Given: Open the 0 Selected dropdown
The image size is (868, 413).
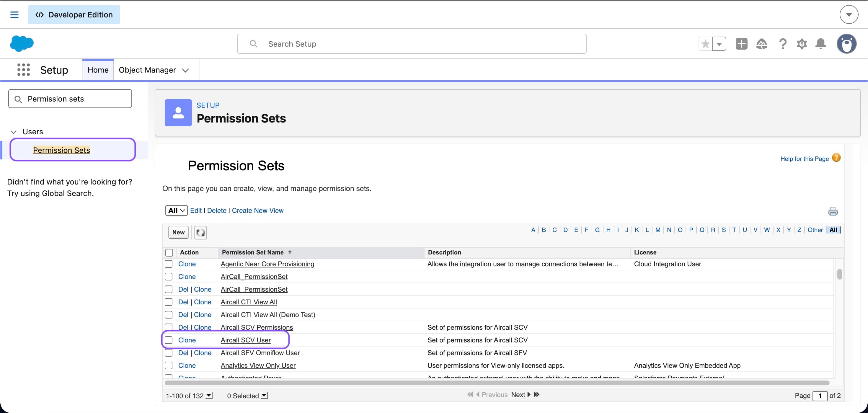Looking at the screenshot, I should tap(265, 396).
